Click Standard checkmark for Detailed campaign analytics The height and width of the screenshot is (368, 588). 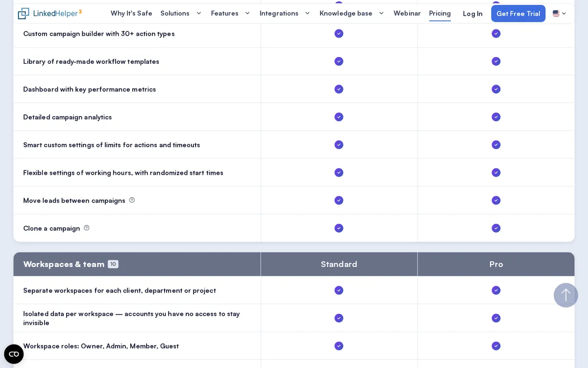click(339, 117)
